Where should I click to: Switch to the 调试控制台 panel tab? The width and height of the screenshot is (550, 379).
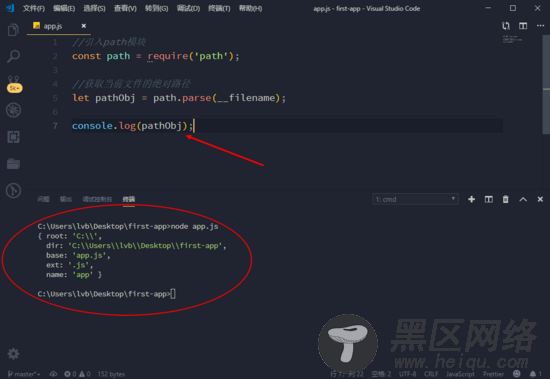[x=97, y=199]
